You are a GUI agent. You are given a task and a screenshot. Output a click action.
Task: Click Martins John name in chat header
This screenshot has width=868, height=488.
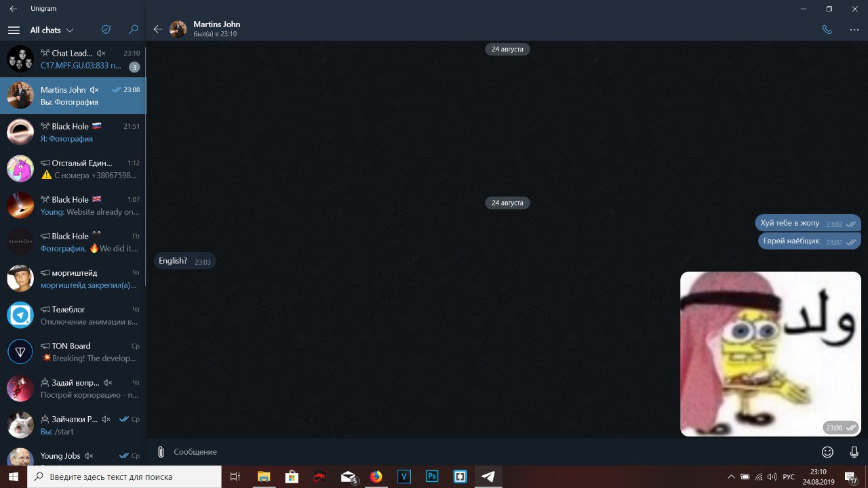pyautogui.click(x=216, y=24)
